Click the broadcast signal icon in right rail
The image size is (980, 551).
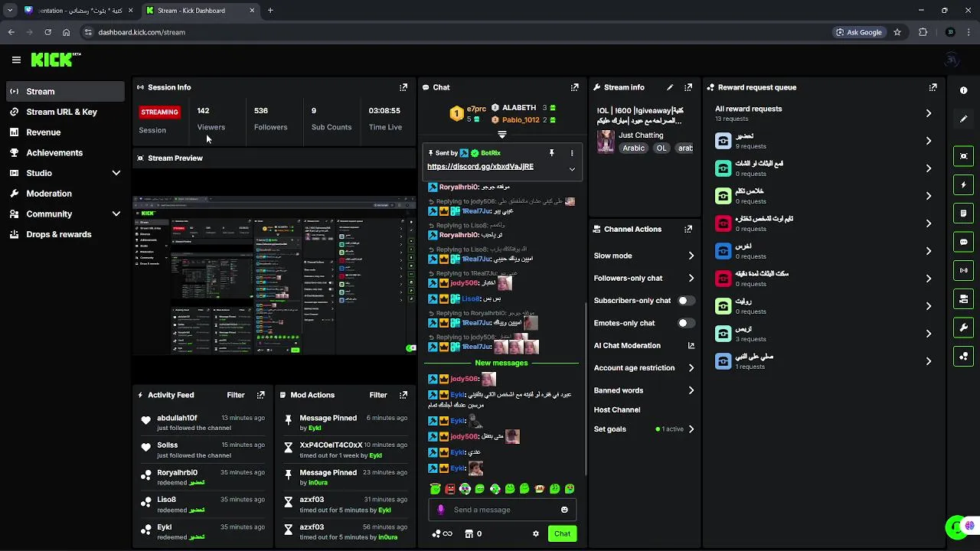[x=963, y=270]
